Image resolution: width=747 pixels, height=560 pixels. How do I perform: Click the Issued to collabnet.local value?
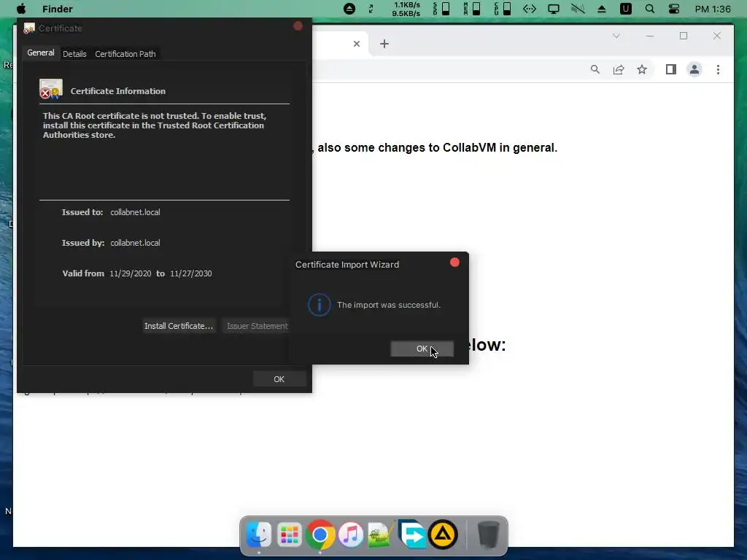[135, 212]
